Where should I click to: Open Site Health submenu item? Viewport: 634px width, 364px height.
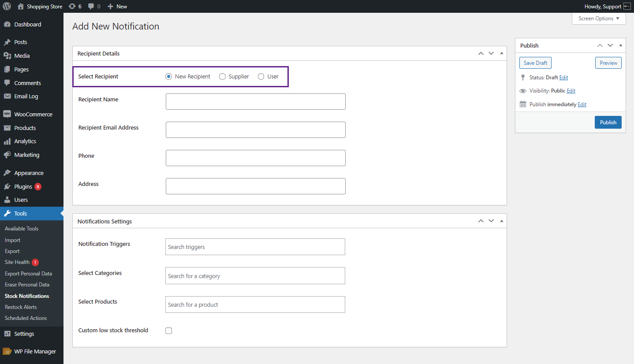tap(17, 262)
